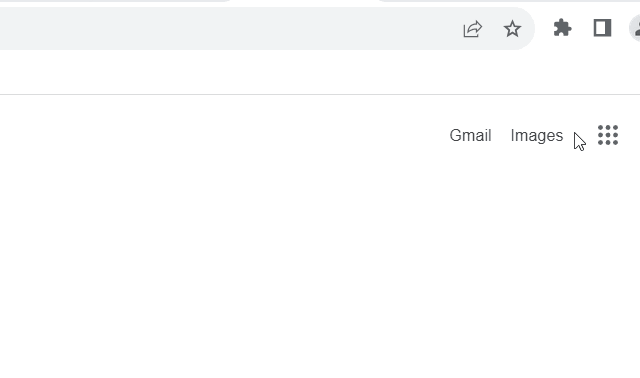Show the browser side panel

pos(602,28)
